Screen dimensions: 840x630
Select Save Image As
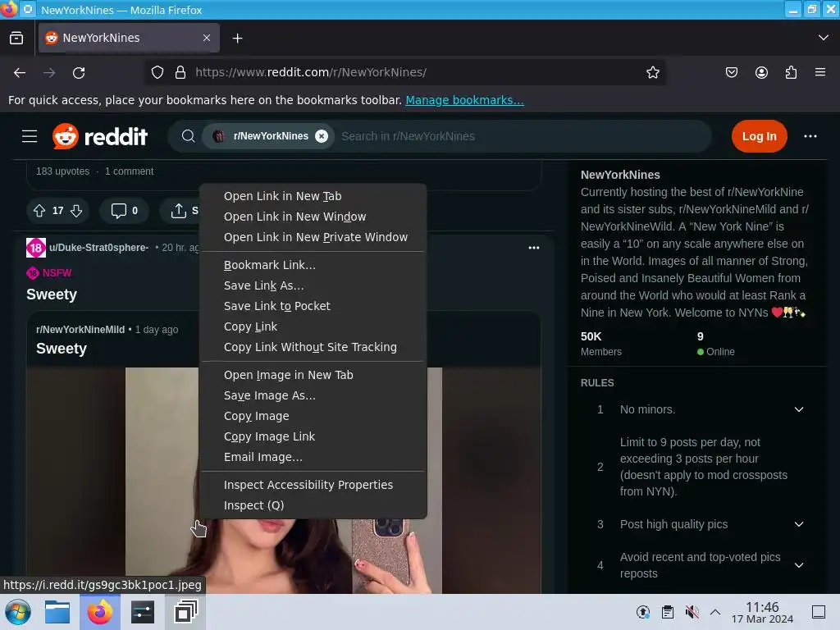(313, 395)
